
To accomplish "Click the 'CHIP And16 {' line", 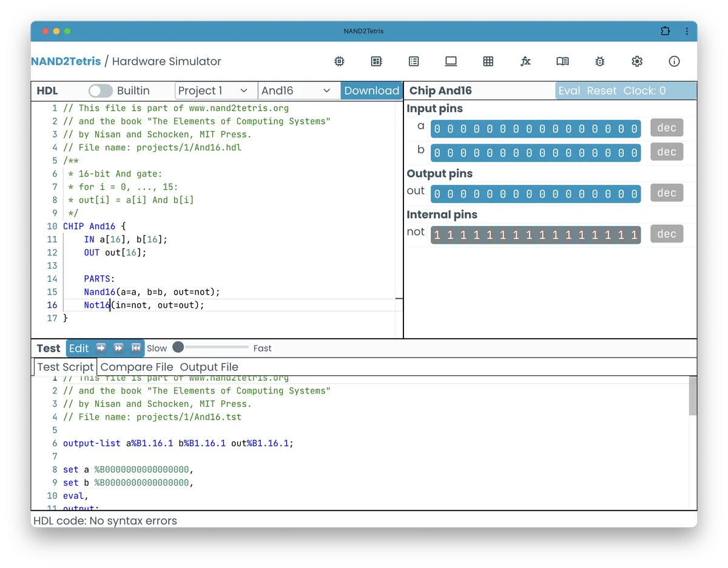I will [95, 226].
